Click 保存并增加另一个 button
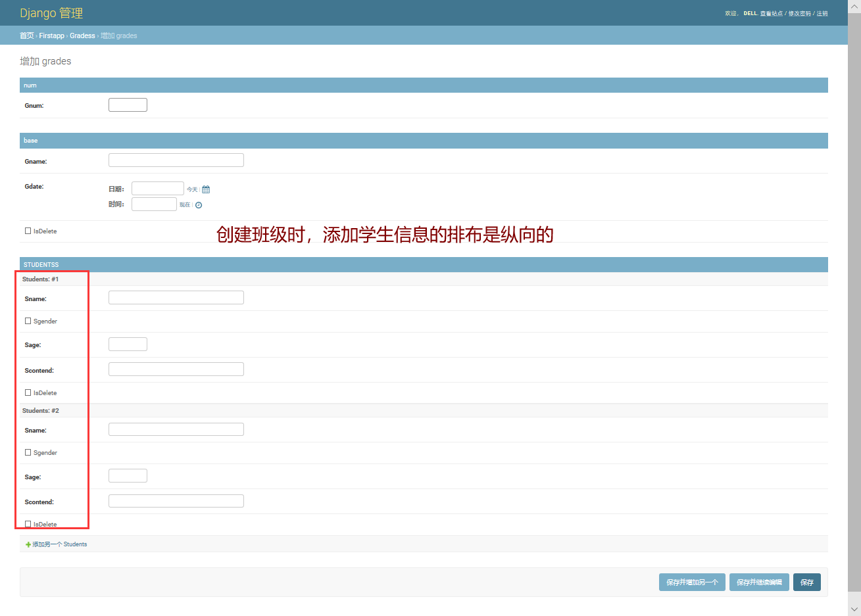Viewport: 861px width, 616px height. (692, 582)
